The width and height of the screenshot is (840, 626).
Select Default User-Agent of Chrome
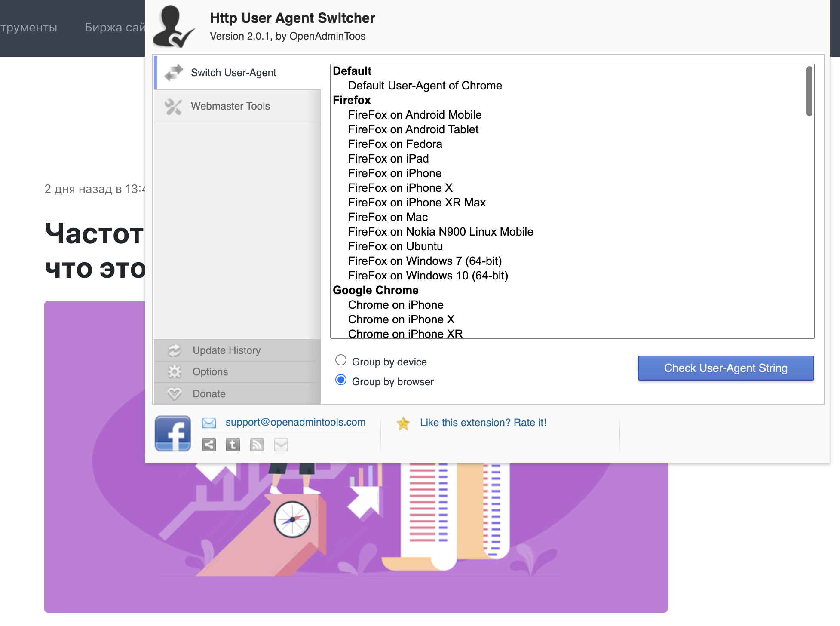coord(425,86)
